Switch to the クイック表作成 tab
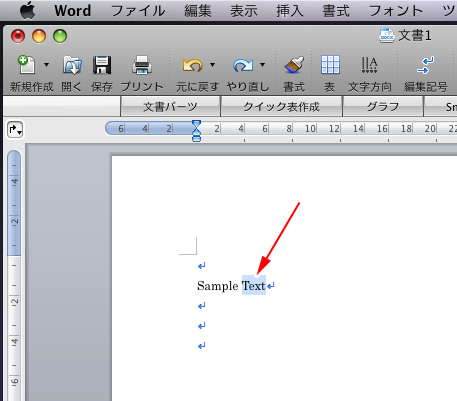Screen dimensions: 457x401 tap(281, 107)
